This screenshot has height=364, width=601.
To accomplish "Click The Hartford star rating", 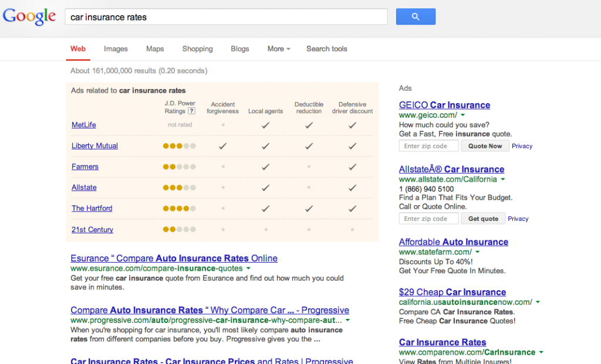I will [180, 209].
